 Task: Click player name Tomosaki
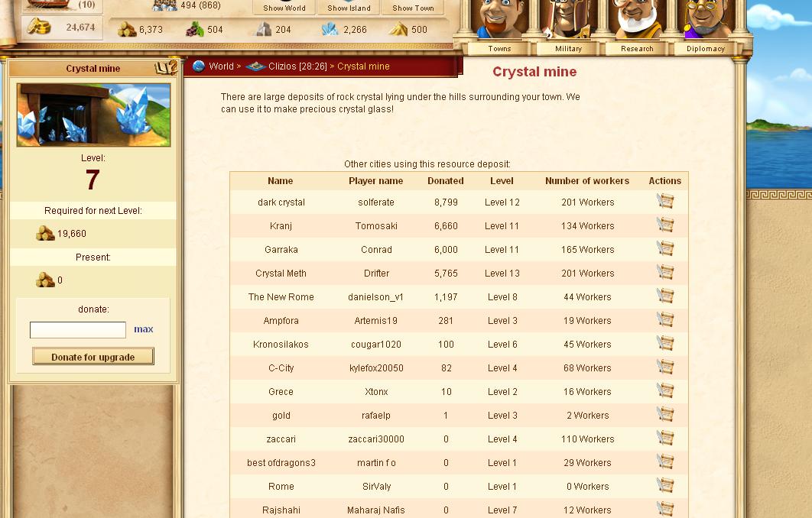(x=376, y=226)
